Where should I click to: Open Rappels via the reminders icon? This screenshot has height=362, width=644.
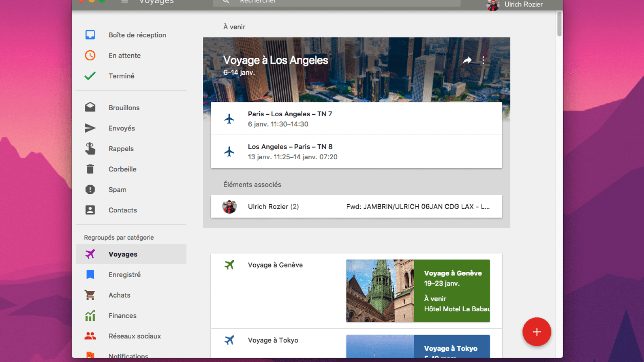click(x=90, y=148)
